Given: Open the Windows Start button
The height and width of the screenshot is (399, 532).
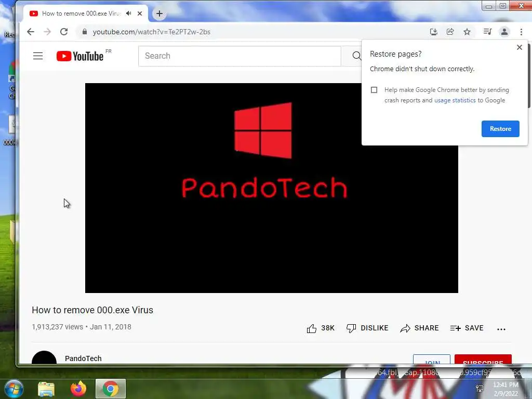Looking at the screenshot, I should click(14, 389).
